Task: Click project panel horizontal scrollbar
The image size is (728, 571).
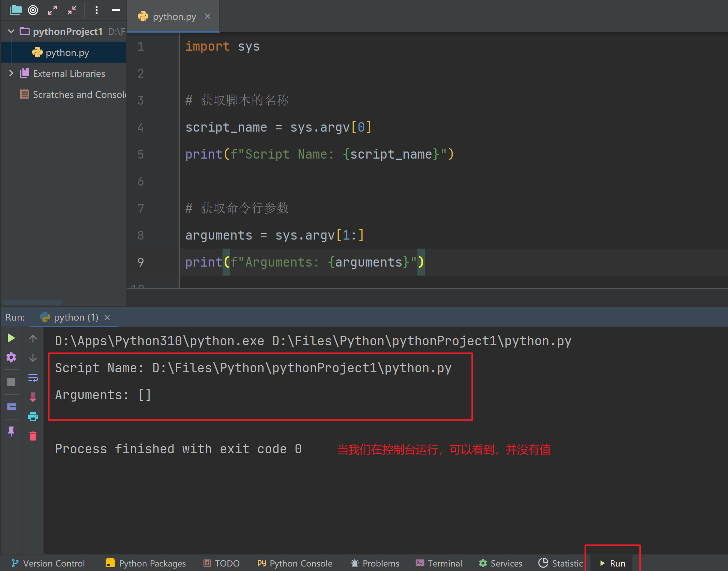Action: pos(33,303)
